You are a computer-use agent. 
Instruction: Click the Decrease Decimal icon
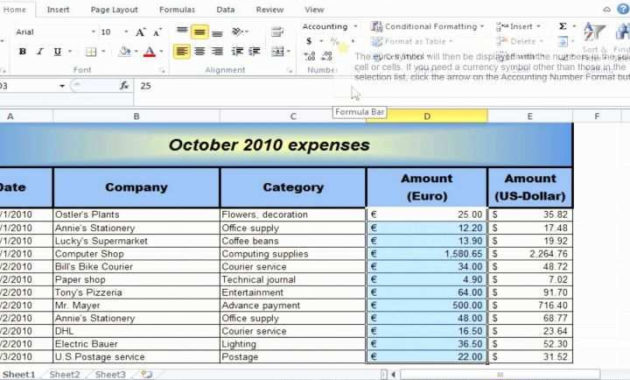point(327,56)
